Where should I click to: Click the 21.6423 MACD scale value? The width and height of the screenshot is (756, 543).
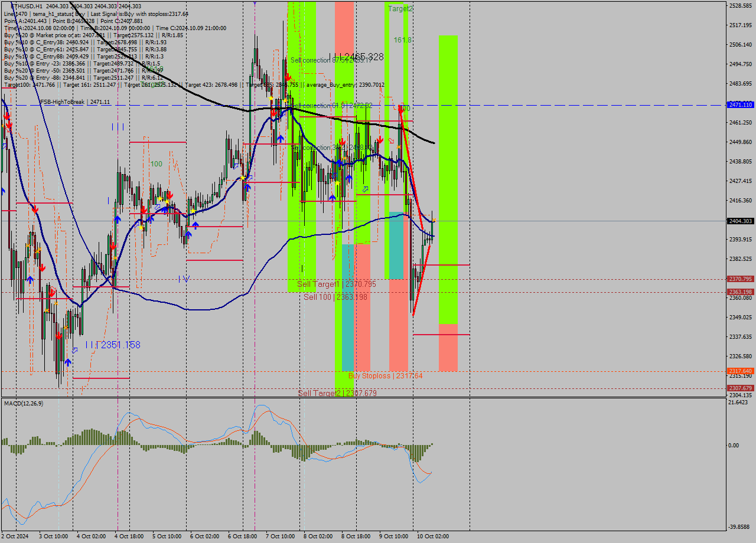(x=739, y=403)
